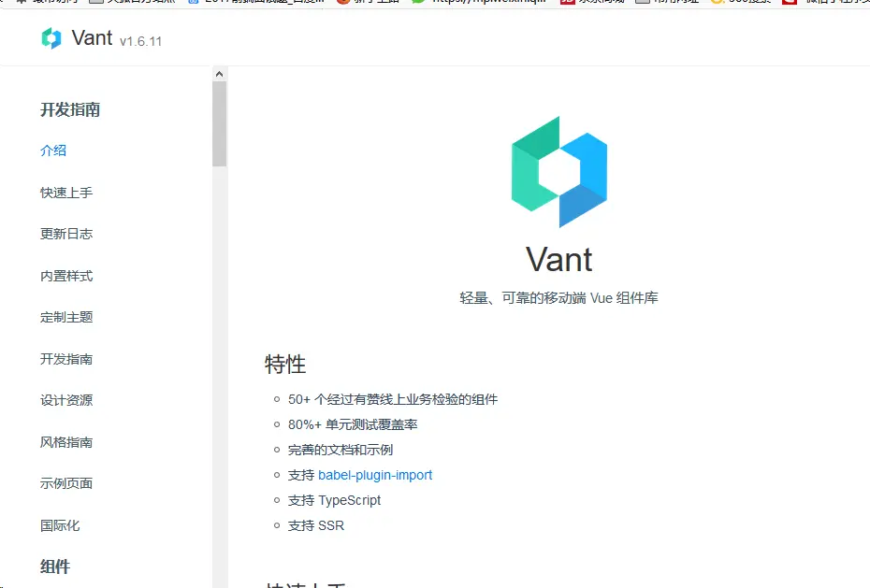Click the large Vant heading
The width and height of the screenshot is (870, 588).
coord(559,259)
